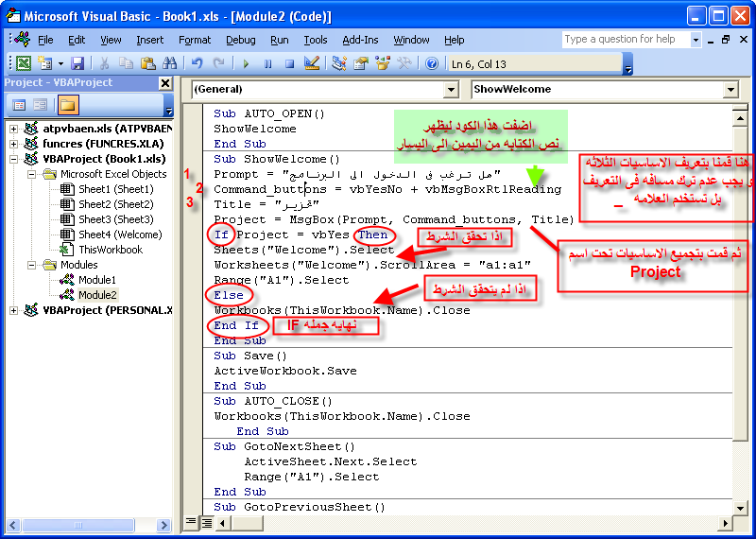Open the Format menu

coord(195,40)
